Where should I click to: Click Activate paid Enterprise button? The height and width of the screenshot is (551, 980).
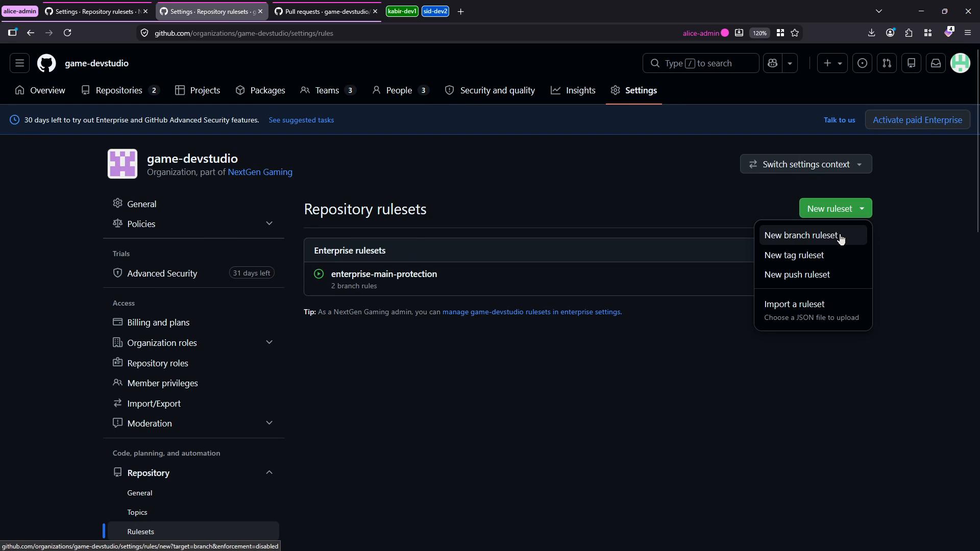pos(917,120)
